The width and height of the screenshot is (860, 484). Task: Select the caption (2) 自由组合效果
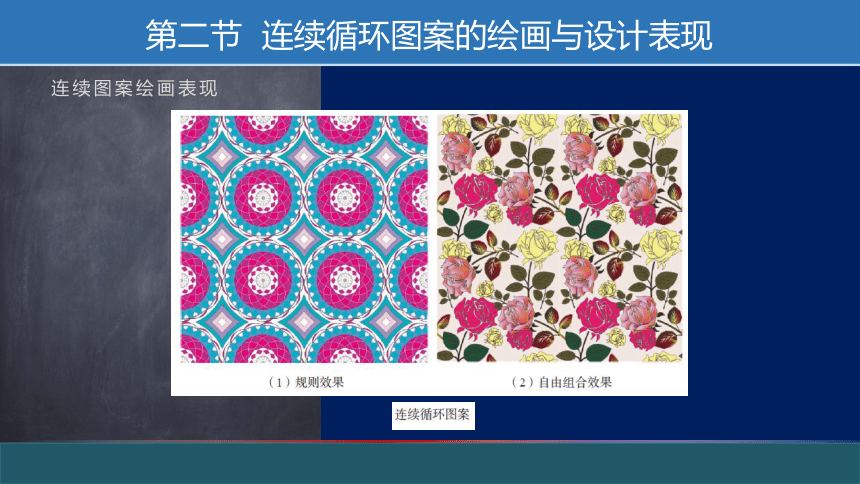point(561,382)
